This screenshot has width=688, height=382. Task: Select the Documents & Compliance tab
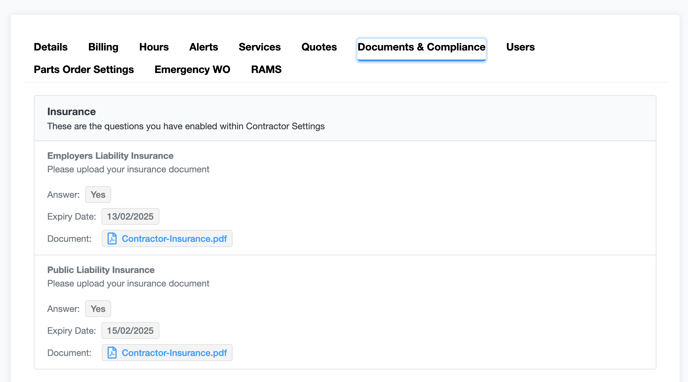pyautogui.click(x=421, y=49)
